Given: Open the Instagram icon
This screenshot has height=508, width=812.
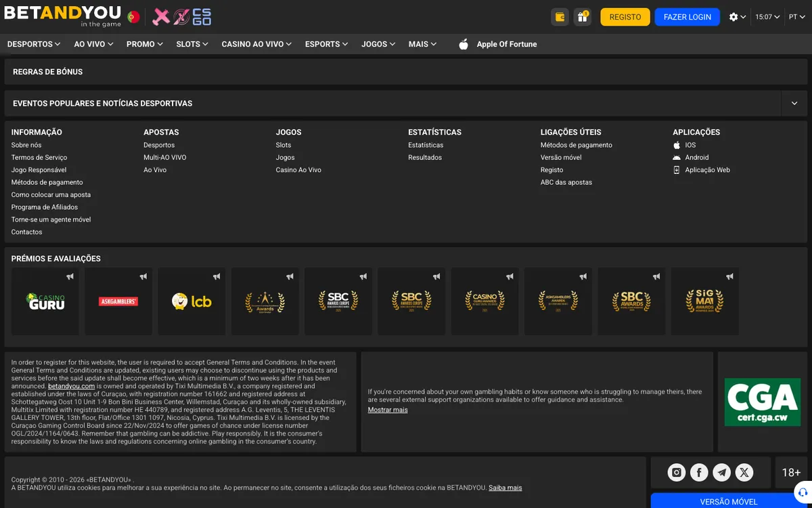Looking at the screenshot, I should [677, 473].
